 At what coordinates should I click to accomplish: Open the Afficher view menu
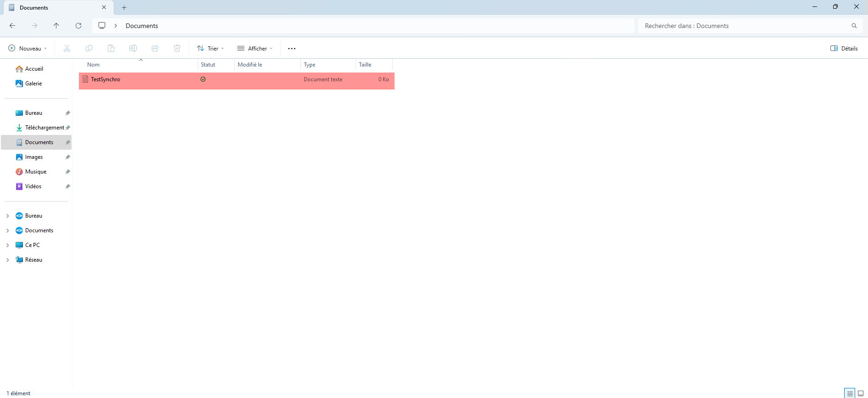[255, 48]
